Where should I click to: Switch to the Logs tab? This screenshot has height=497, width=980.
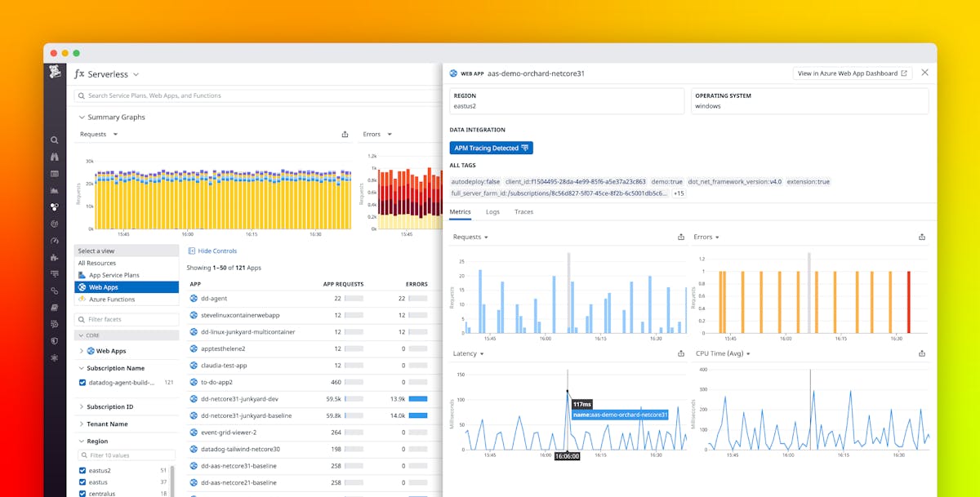click(x=492, y=211)
